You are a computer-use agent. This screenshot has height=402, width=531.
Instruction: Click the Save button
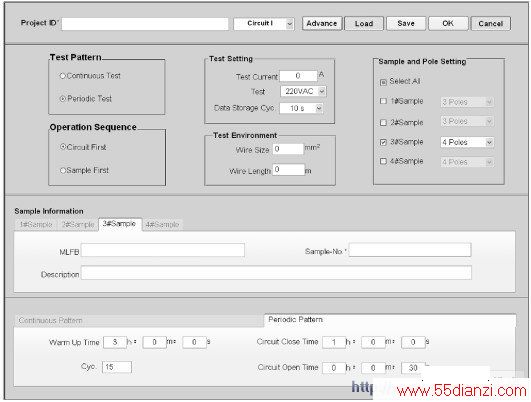[x=406, y=24]
